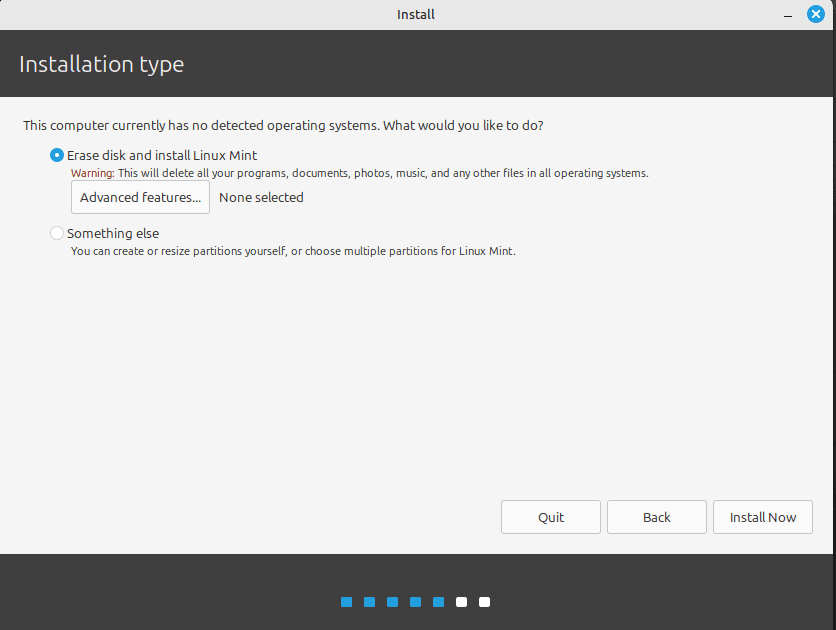Click the create or resize partitions description
This screenshot has width=836, height=630.
click(x=293, y=251)
